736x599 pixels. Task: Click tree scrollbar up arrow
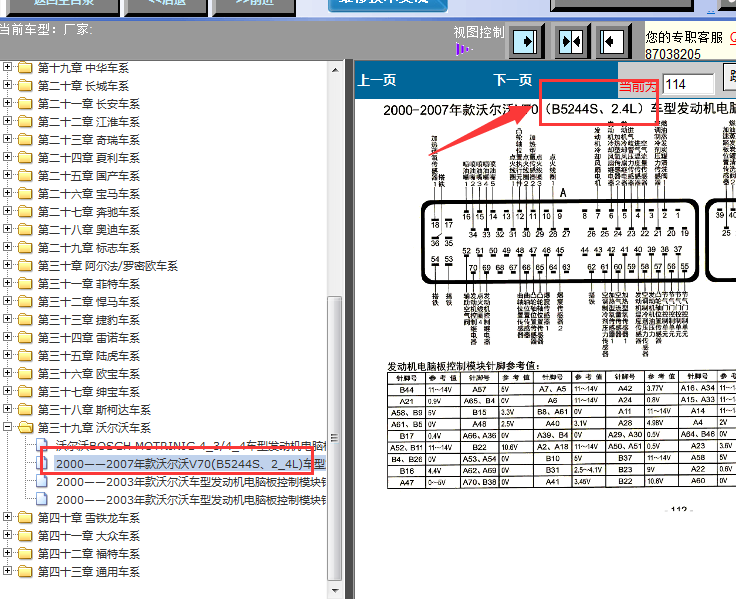335,70
